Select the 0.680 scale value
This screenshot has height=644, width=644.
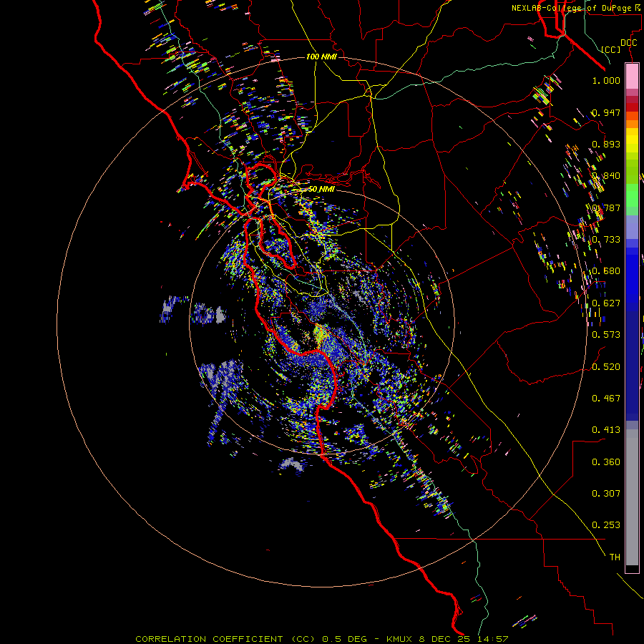click(x=606, y=271)
